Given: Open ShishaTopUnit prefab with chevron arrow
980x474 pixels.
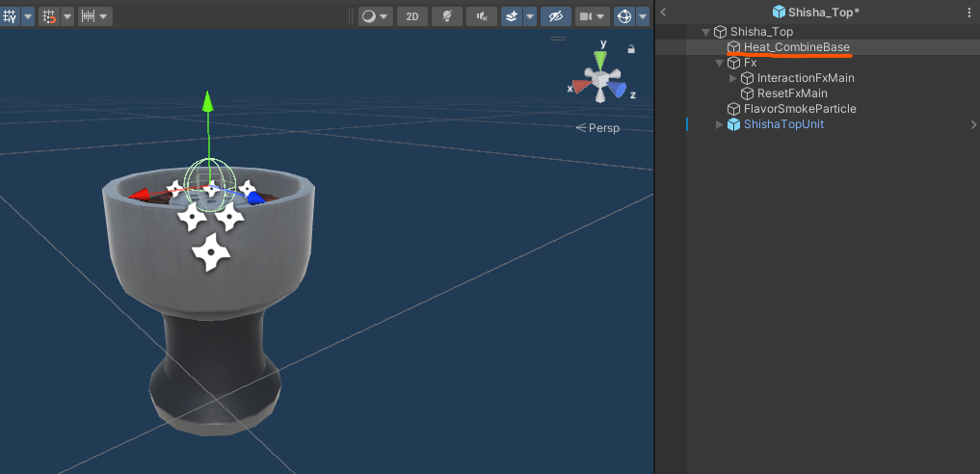Looking at the screenshot, I should [x=973, y=124].
